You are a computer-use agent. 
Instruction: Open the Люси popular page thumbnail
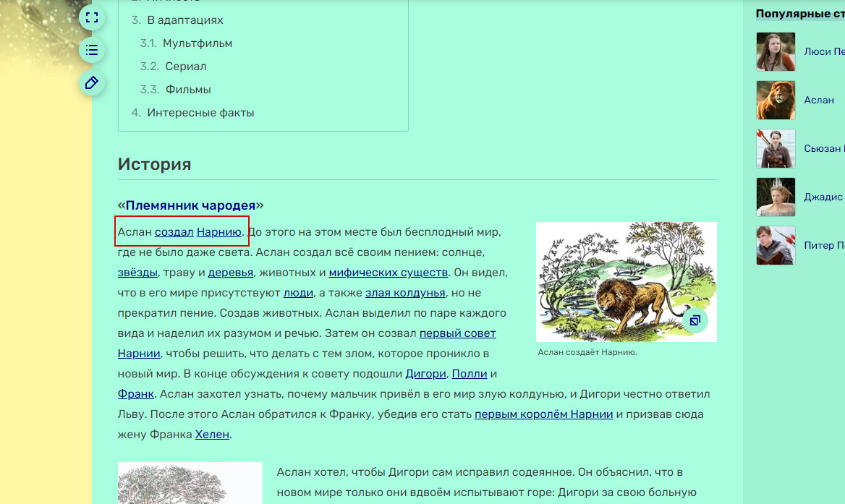pyautogui.click(x=776, y=52)
